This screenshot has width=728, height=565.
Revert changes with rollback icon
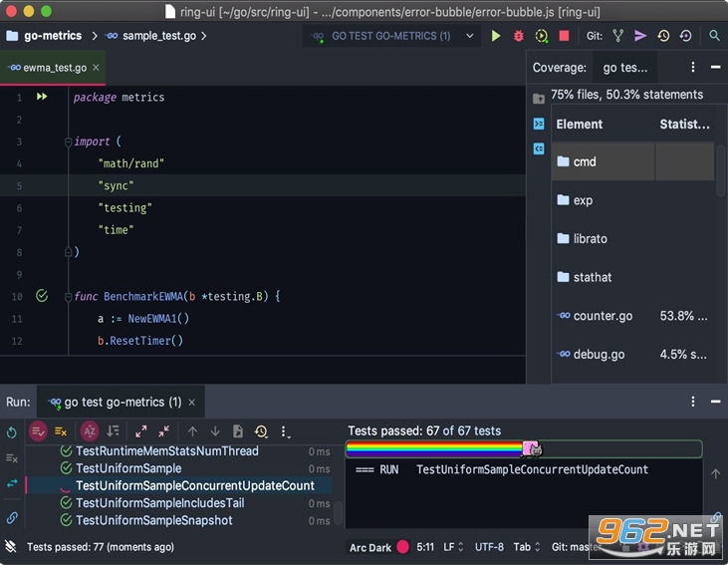coord(686,36)
